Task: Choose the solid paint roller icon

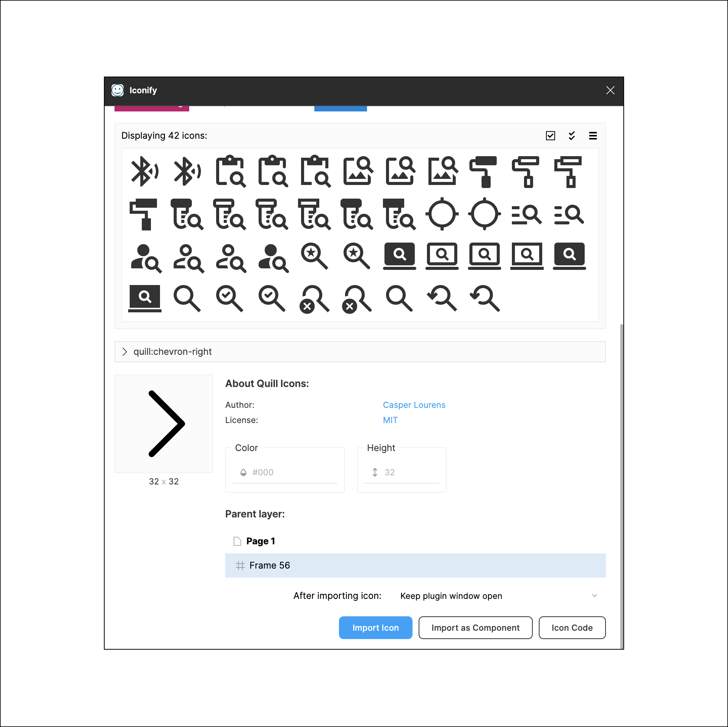Action: (x=484, y=171)
